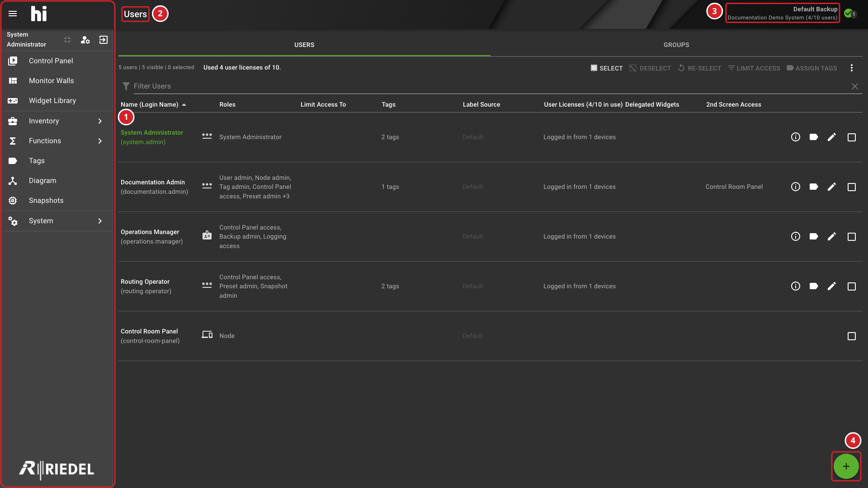This screenshot has height=488, width=868.
Task: Open Tags in sidebar
Action: tap(57, 160)
